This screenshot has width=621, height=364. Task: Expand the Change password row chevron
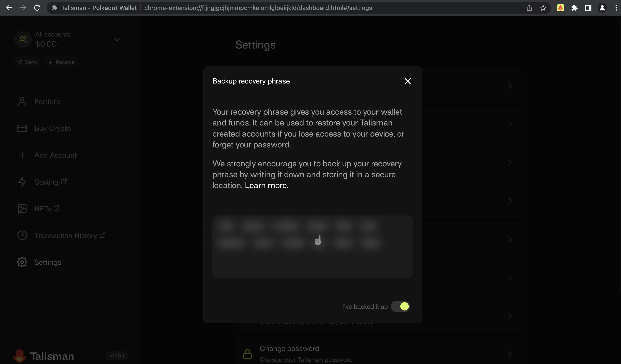510,354
